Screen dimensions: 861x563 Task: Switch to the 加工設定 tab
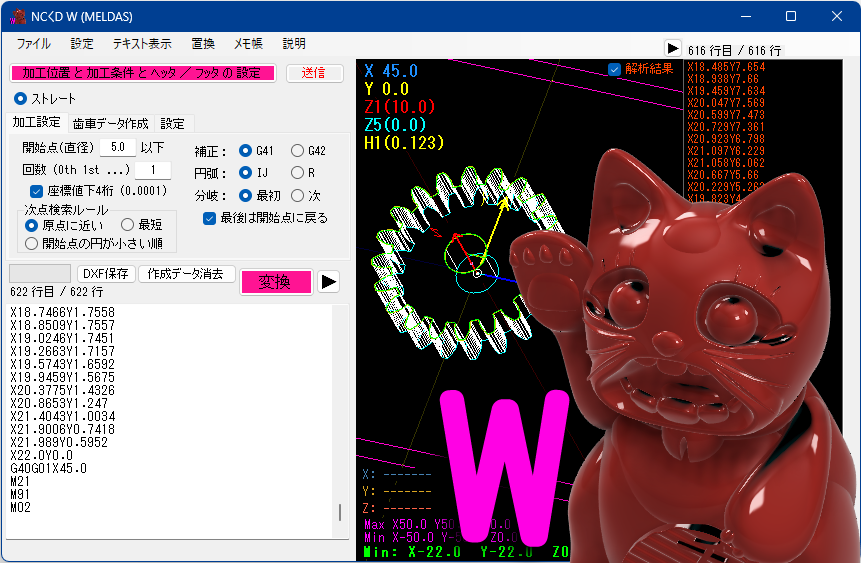(36, 122)
